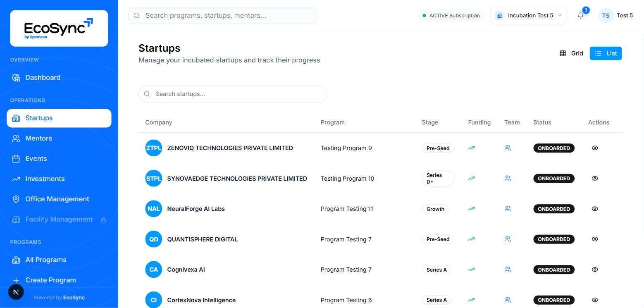
Task: Click the lock icon beside Facility Management
Action: (x=104, y=220)
